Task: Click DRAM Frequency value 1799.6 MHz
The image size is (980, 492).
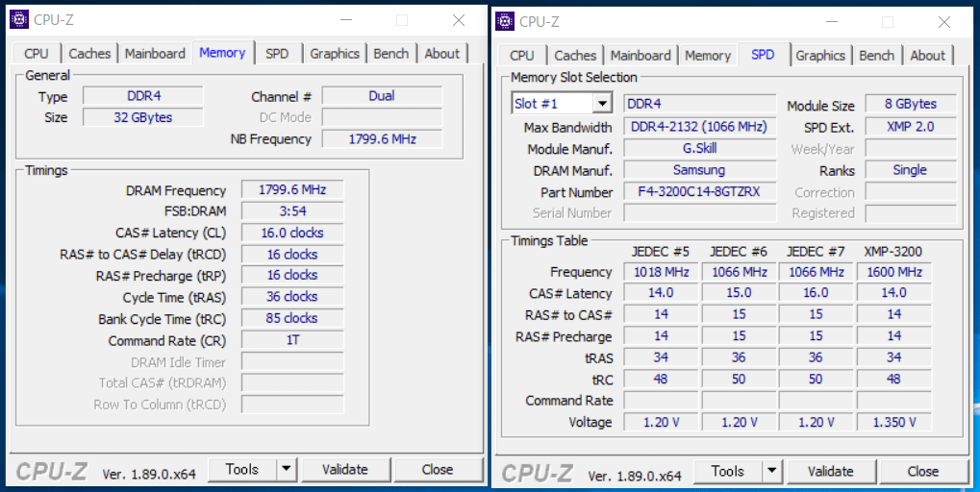Action: click(292, 190)
